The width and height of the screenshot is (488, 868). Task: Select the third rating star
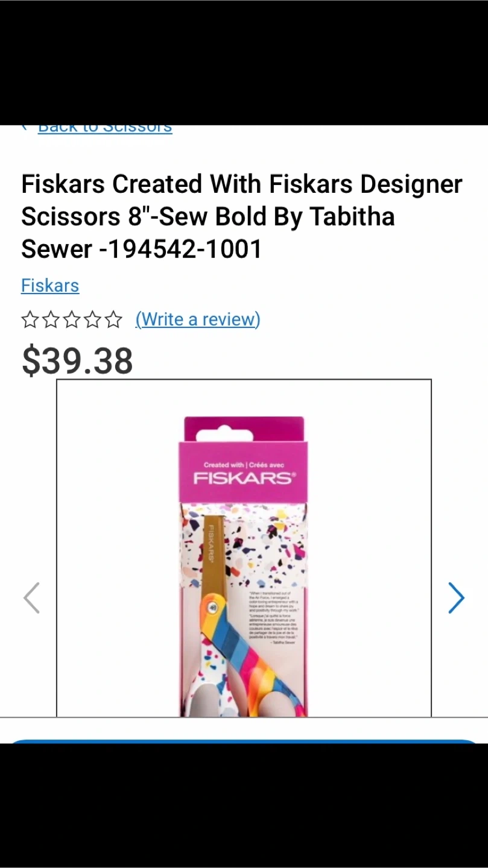[x=72, y=319]
